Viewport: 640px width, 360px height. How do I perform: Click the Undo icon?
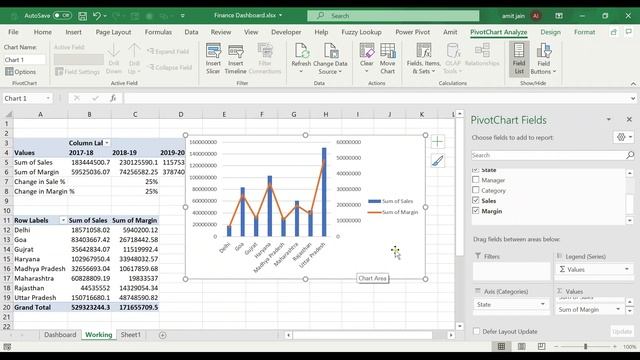tap(97, 16)
